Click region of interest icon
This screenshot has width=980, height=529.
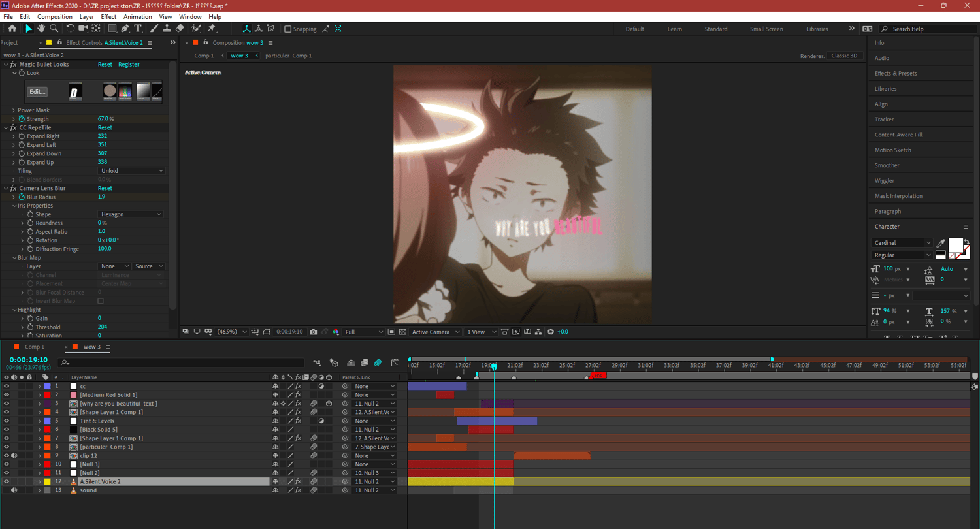(391, 332)
